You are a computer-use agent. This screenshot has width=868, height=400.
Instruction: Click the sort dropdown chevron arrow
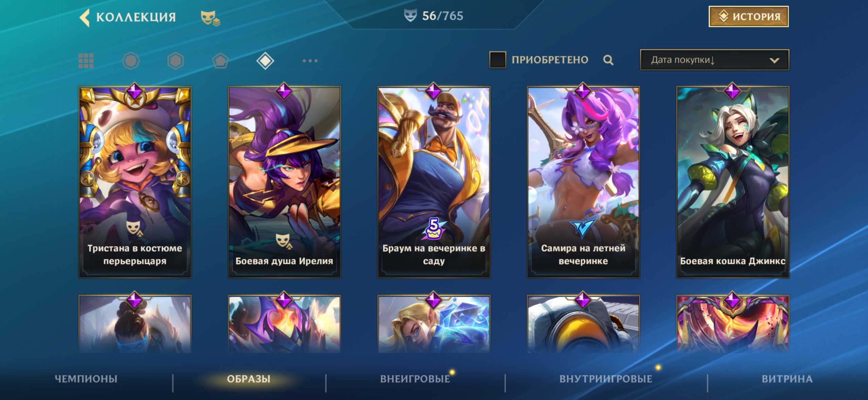click(x=774, y=60)
